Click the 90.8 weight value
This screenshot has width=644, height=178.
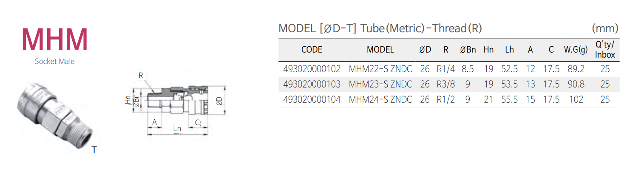coord(576,85)
